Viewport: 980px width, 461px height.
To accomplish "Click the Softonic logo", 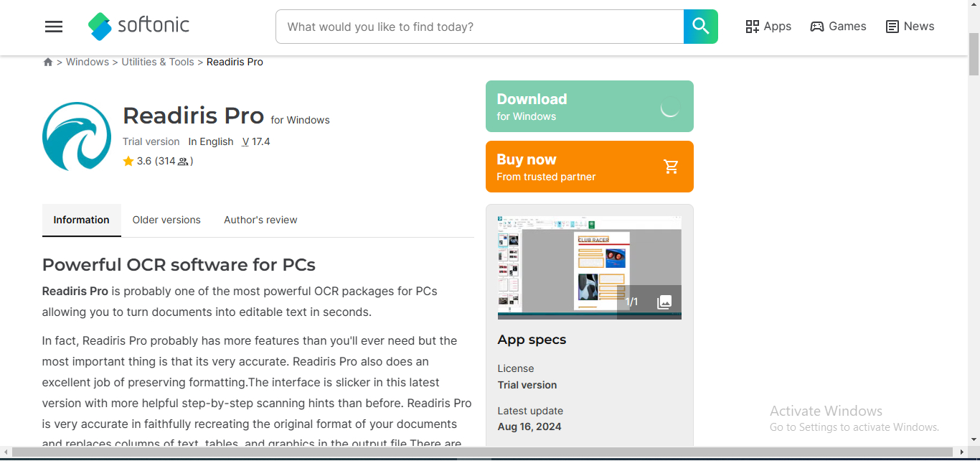I will click(x=139, y=26).
